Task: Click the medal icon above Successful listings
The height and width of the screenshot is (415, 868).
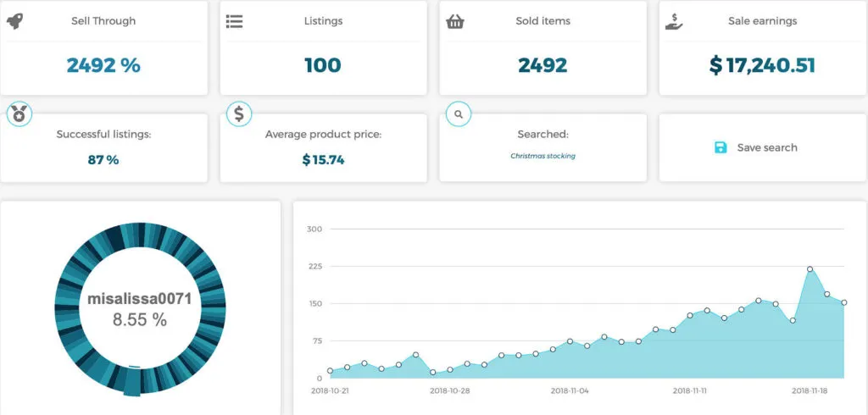Action: (x=19, y=113)
